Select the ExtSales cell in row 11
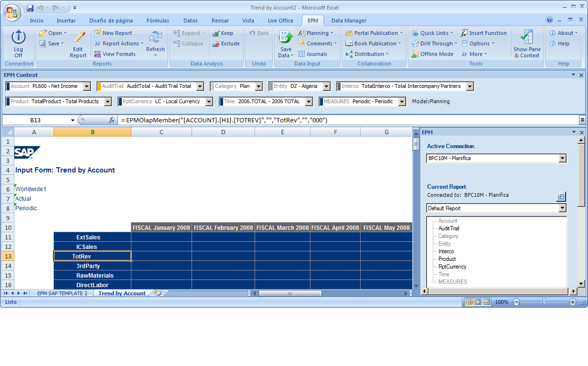Viewport: 588px width, 366px height. click(x=92, y=237)
